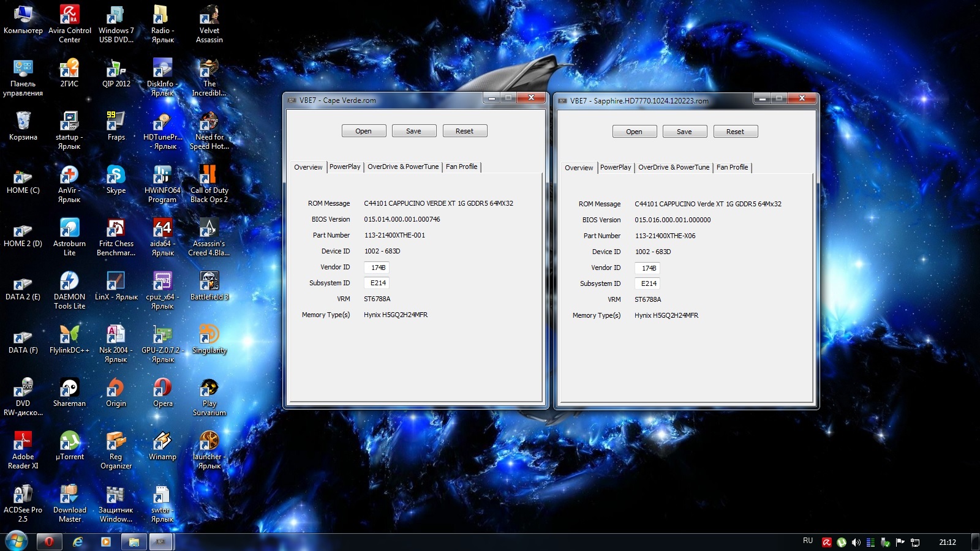This screenshot has height=551, width=980.
Task: Open the Windows Start menu
Action: (x=16, y=541)
